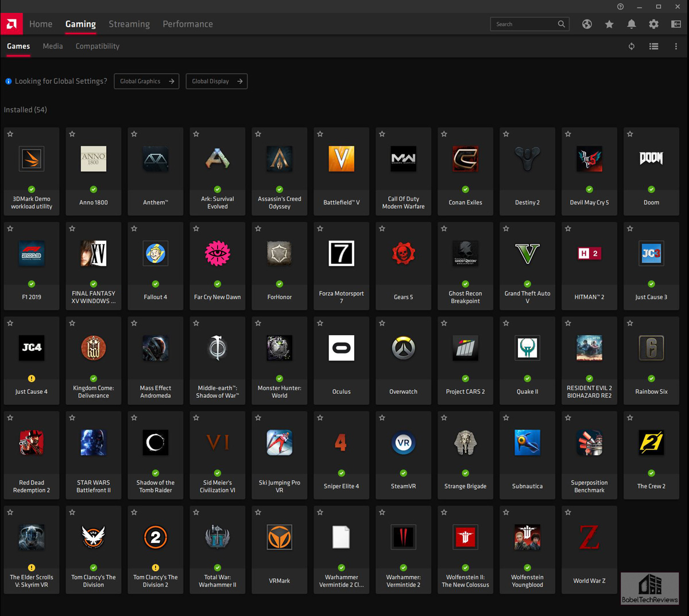Click the "Installed (54)" heading
This screenshot has width=689, height=616.
(25, 110)
